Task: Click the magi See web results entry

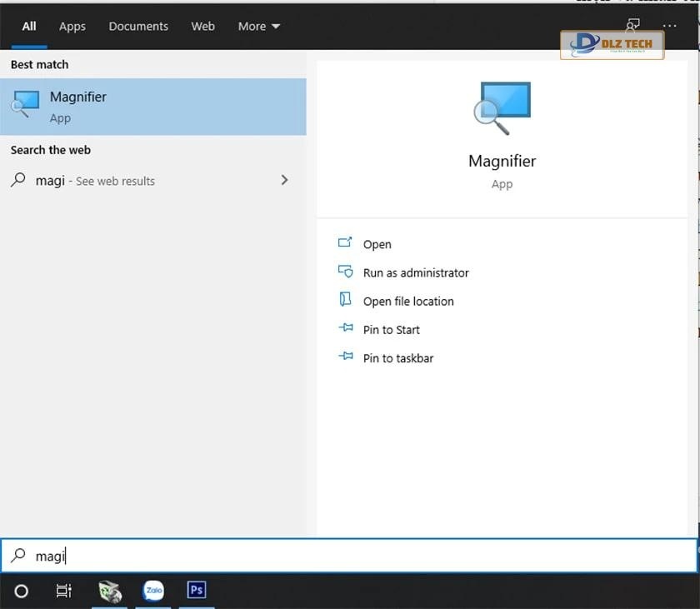Action: tap(95, 181)
